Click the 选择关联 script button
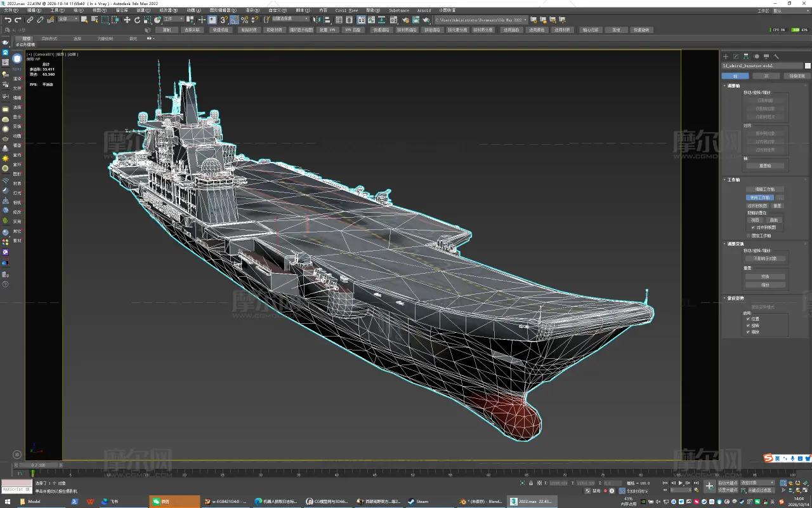Viewport: 812px width, 508px height. [x=192, y=30]
